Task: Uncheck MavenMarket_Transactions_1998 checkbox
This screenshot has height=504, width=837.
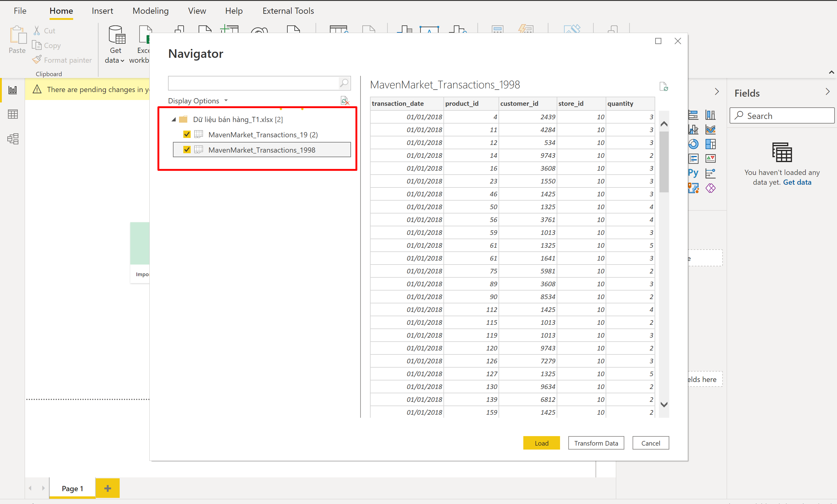Action: pos(186,150)
